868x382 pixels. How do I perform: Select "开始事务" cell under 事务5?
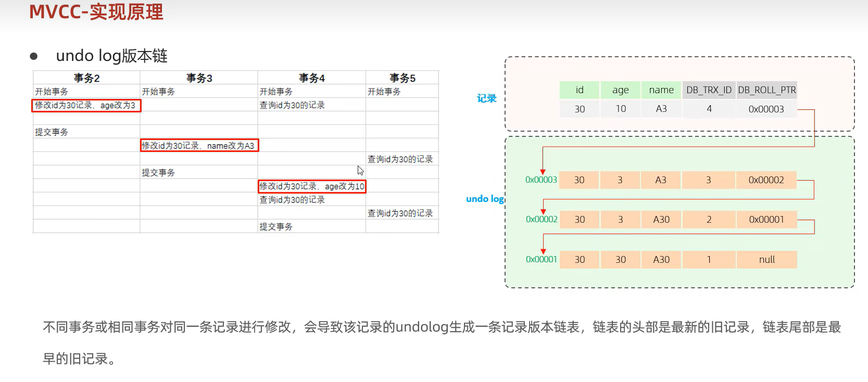(x=402, y=92)
